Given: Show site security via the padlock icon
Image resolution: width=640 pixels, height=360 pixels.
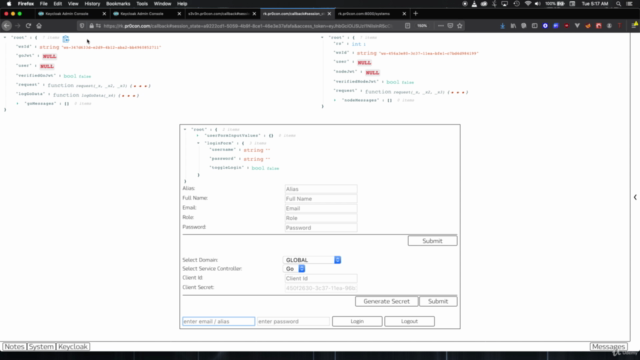Looking at the screenshot, I should click(x=91, y=26).
